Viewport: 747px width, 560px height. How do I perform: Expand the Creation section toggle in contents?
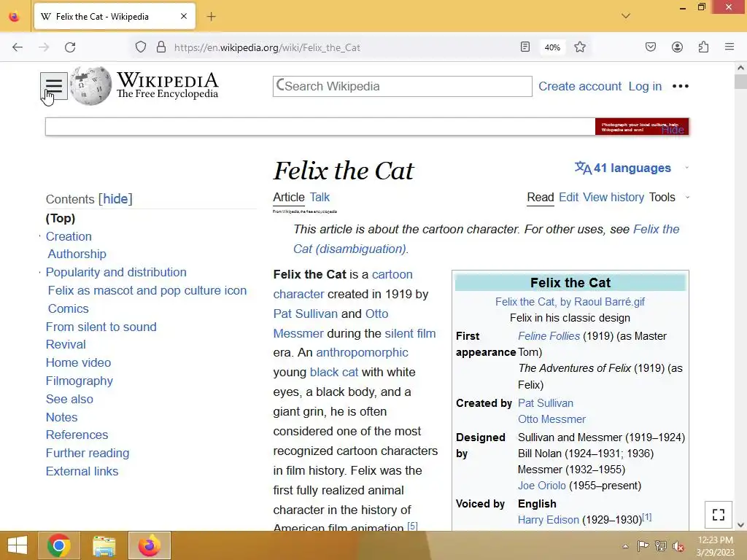(39, 236)
